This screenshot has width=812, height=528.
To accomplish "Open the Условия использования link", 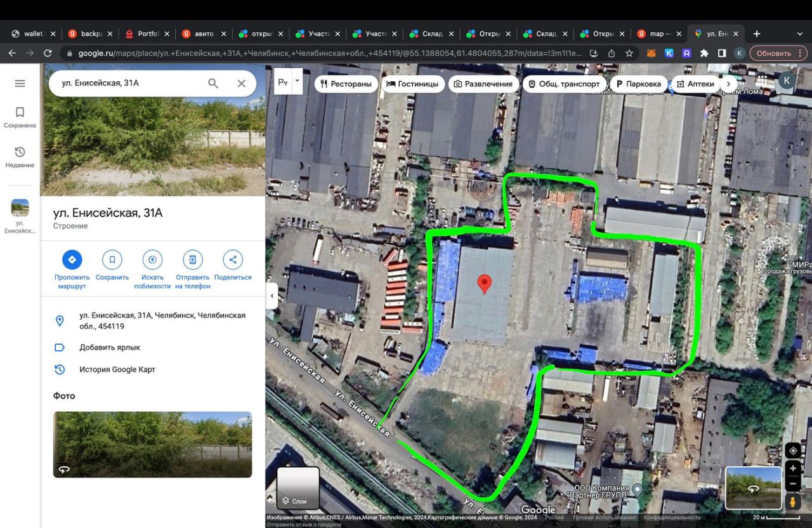I will click(x=605, y=518).
